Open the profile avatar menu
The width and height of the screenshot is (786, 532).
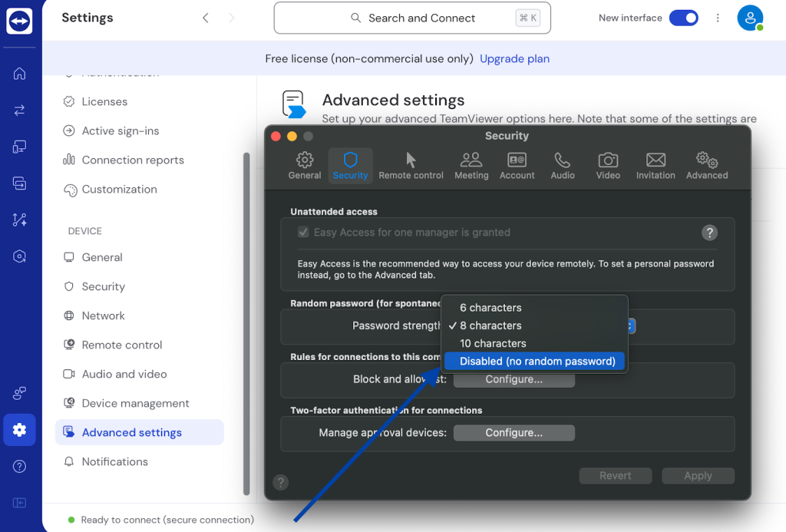[x=750, y=17]
